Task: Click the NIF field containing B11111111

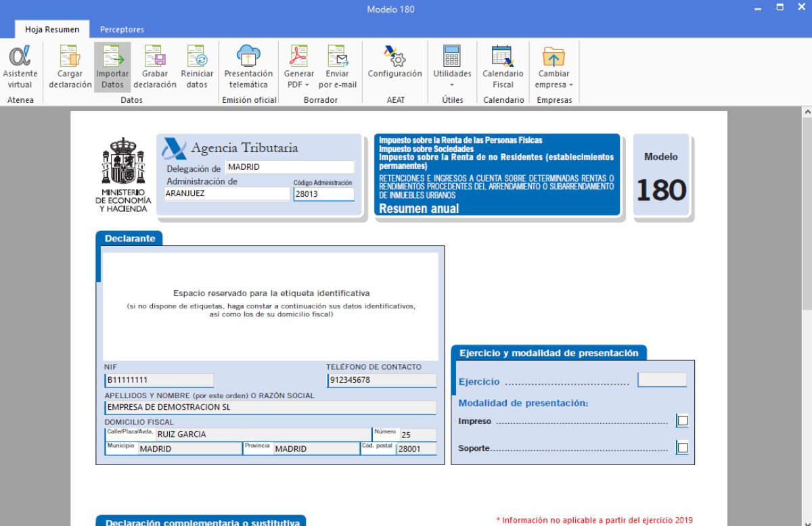Action: [x=158, y=380]
